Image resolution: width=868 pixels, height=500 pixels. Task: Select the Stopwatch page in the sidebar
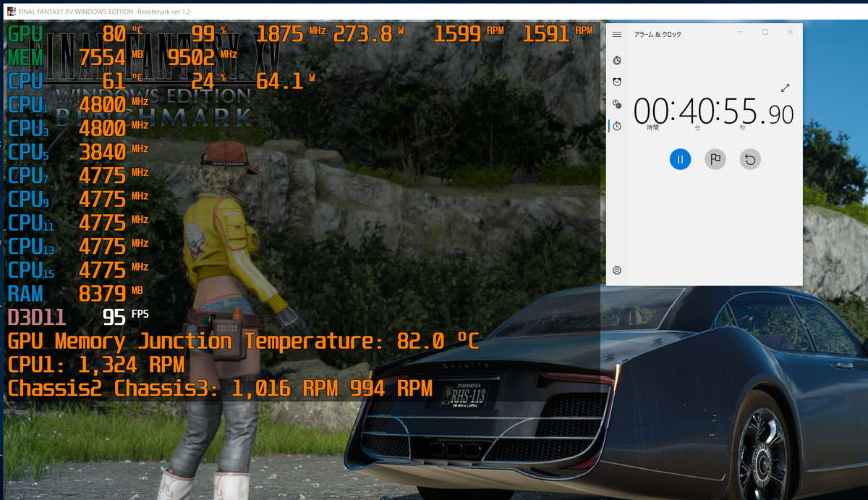coord(617,126)
